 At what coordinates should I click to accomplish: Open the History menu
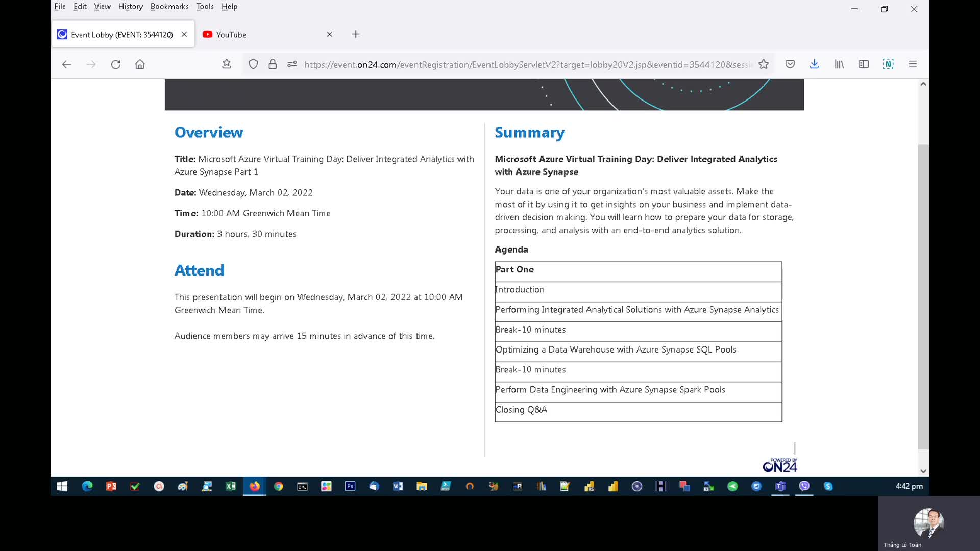tap(131, 7)
